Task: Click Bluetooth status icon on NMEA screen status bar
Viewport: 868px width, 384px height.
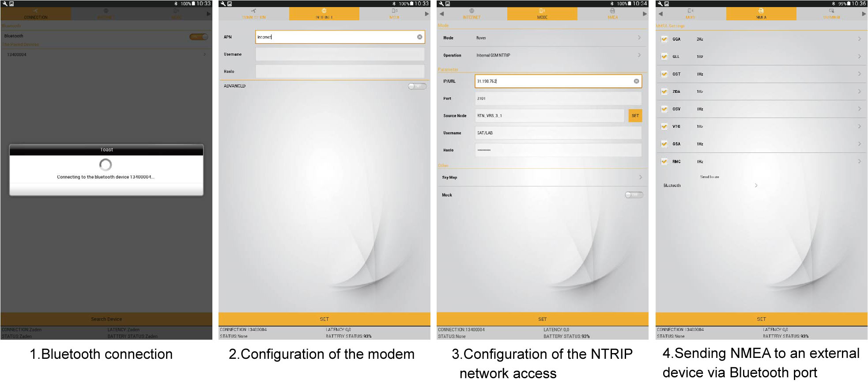Action: click(x=833, y=4)
